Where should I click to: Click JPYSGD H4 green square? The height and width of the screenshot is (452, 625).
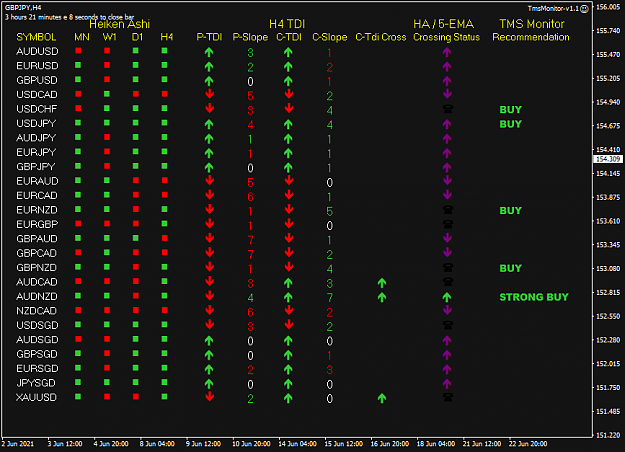pyautogui.click(x=165, y=382)
